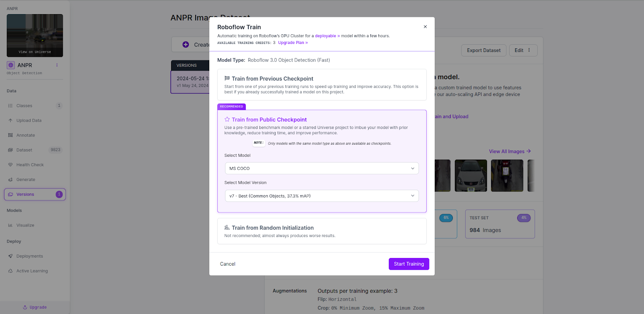Click the checkpoint flag icon
The width and height of the screenshot is (644, 314).
[227, 79]
